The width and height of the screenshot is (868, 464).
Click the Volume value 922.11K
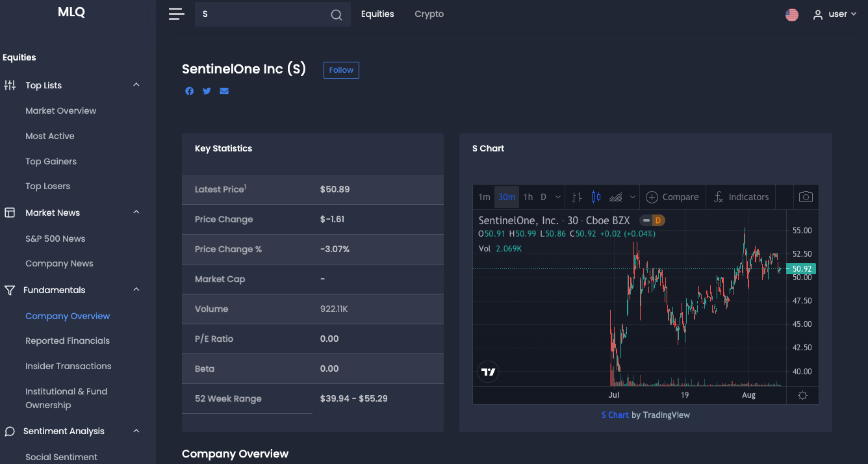tap(334, 309)
